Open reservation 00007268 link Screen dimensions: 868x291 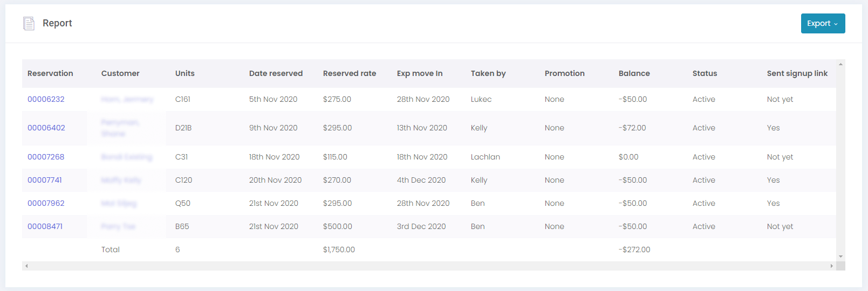point(46,157)
